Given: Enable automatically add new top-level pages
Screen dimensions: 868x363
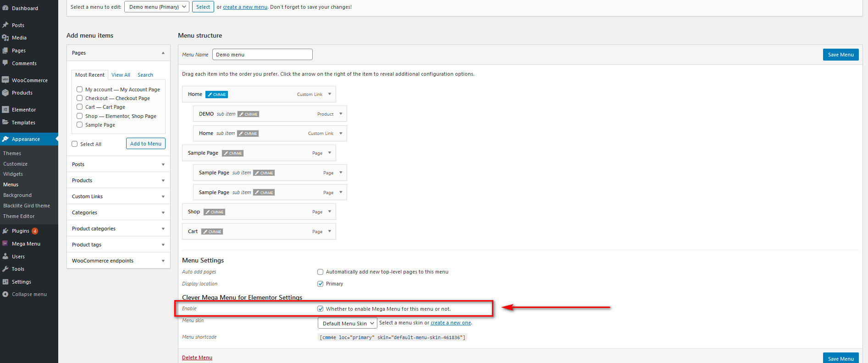Looking at the screenshot, I should coord(321,272).
